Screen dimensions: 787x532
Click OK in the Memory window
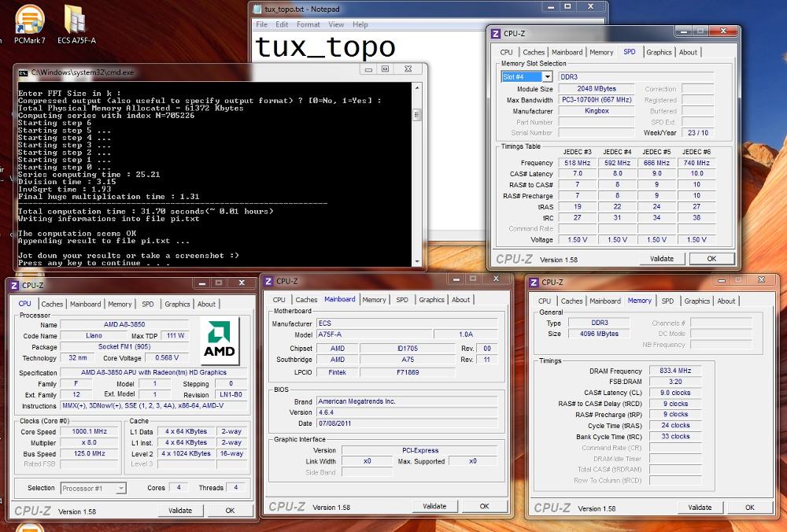[750, 508]
